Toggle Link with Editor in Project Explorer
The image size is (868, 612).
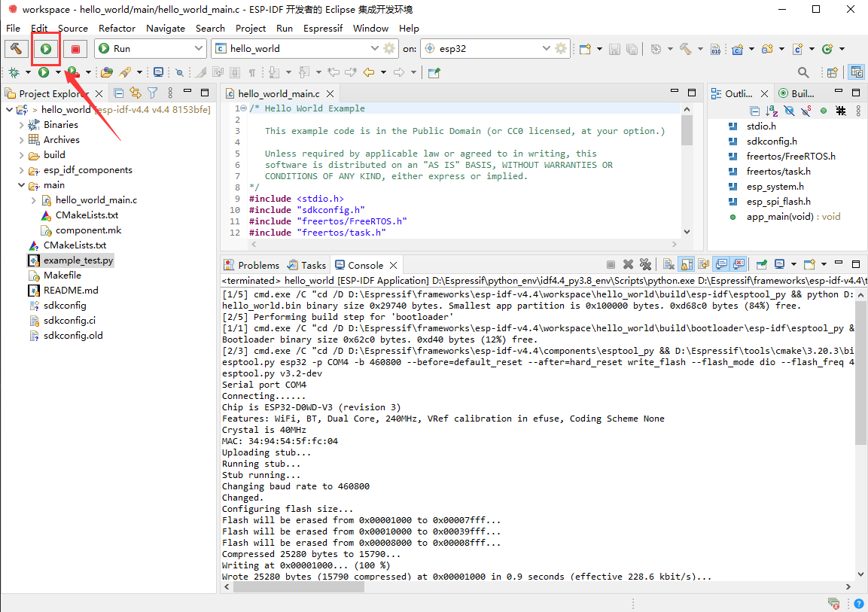(x=135, y=93)
